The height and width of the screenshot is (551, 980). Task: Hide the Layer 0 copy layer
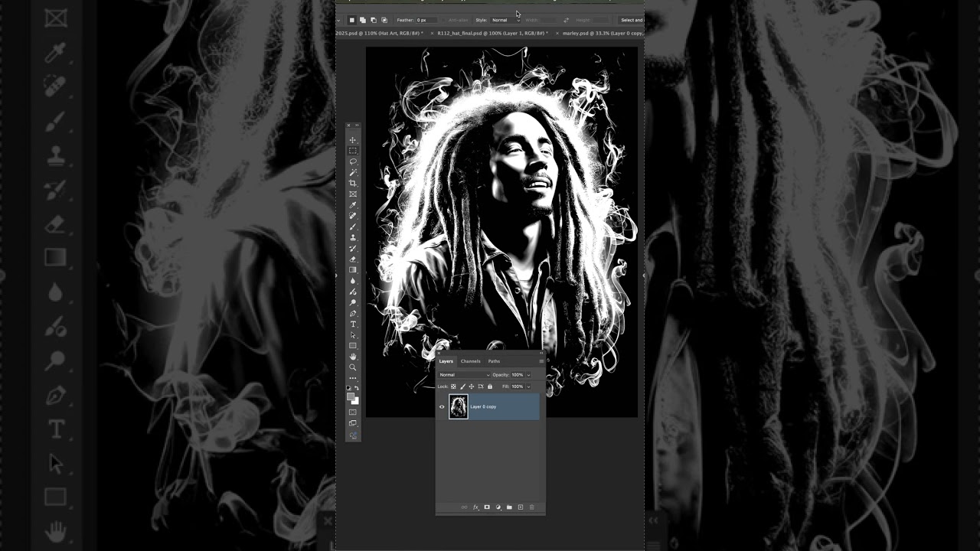coord(442,407)
